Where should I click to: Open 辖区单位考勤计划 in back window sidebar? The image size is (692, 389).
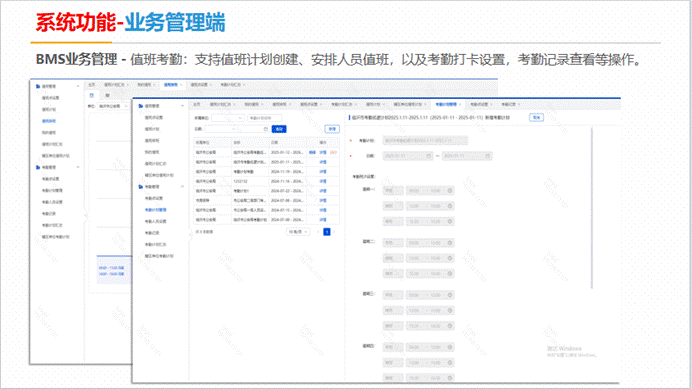[56, 237]
